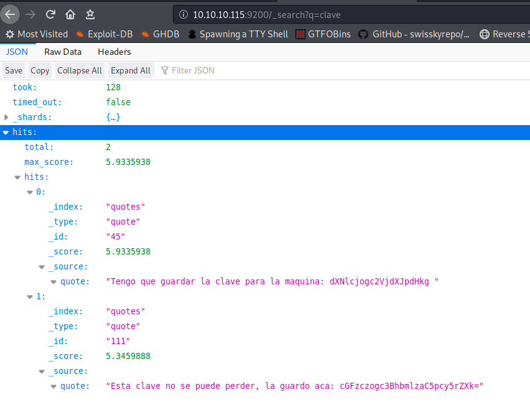Image resolution: width=530 pixels, height=420 pixels.
Task: Click the browser Forward arrow button
Action: 30,14
